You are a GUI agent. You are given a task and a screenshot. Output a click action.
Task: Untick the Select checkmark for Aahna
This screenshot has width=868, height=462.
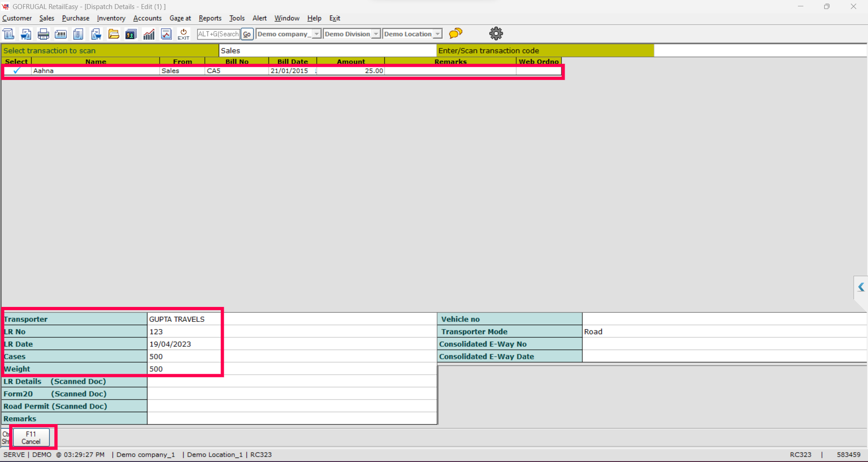coord(17,71)
